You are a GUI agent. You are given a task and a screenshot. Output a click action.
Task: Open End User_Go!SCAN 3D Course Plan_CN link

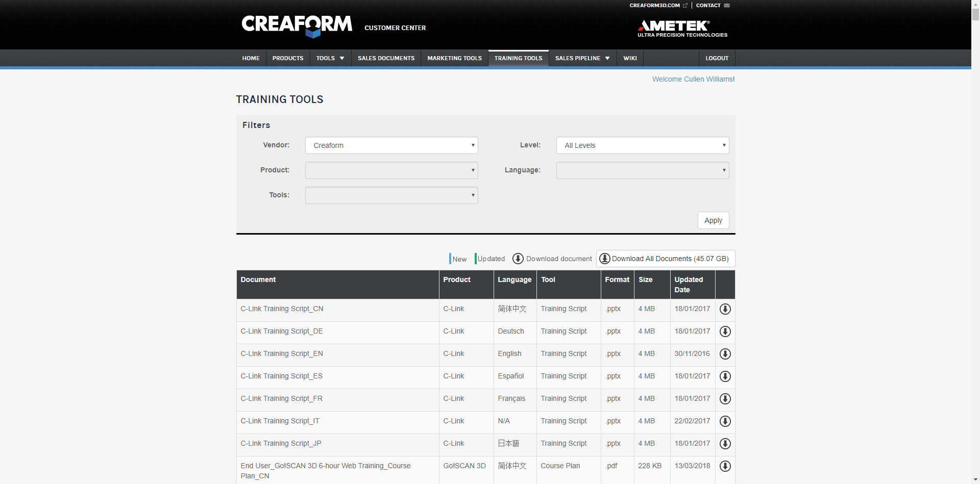[x=326, y=471]
